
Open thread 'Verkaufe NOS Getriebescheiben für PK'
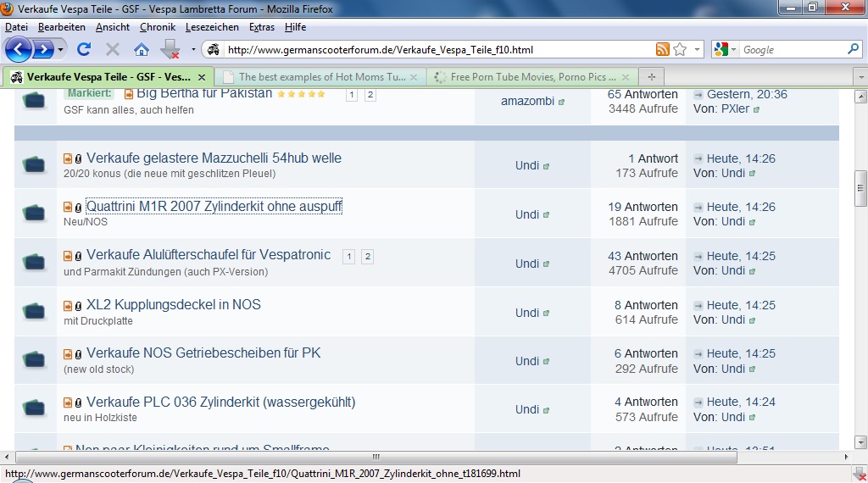[203, 353]
